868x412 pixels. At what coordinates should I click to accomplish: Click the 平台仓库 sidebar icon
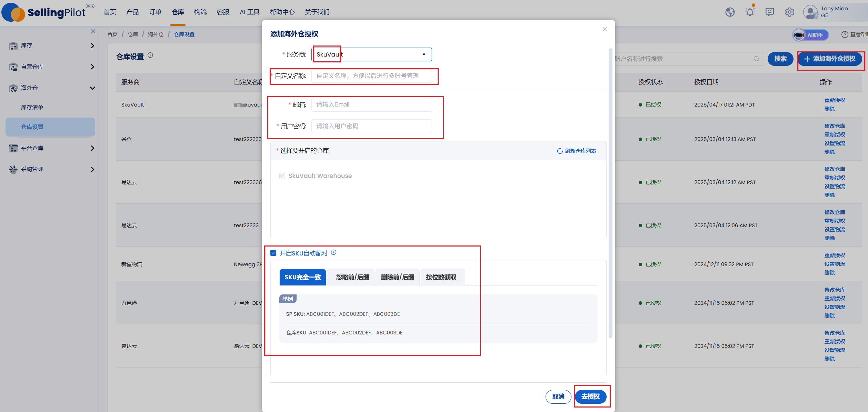[13, 148]
